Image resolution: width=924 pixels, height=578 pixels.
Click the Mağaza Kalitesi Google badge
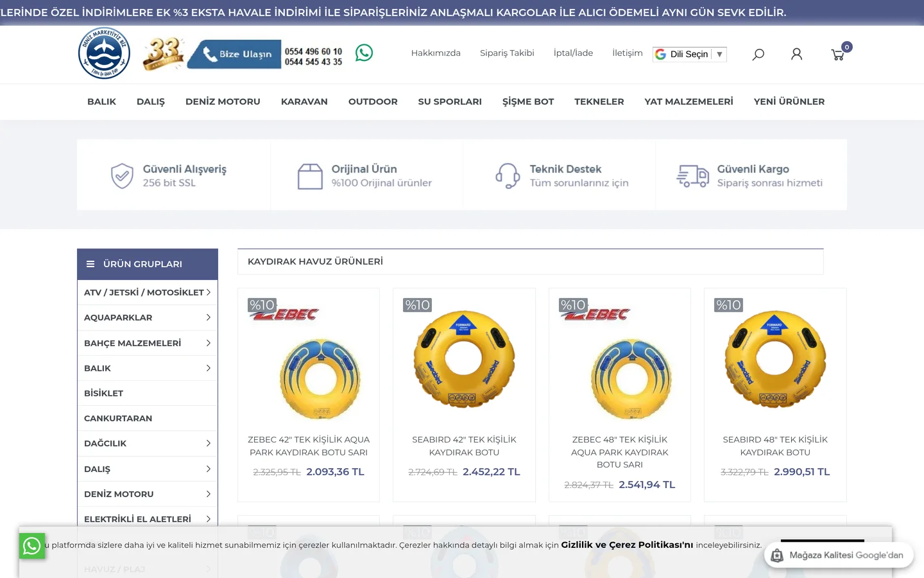pyautogui.click(x=839, y=555)
